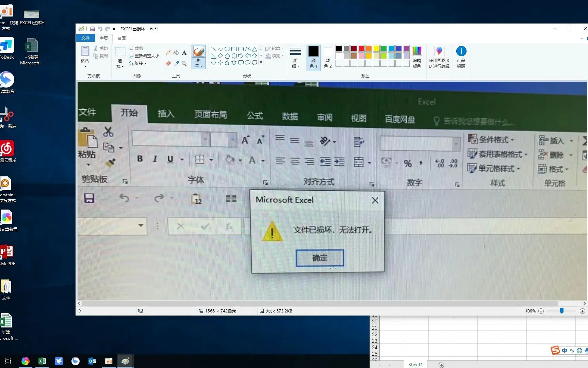Select the EXCEL已损坏 desktop icon
Screen dimensions: 588x368
pos(32,17)
